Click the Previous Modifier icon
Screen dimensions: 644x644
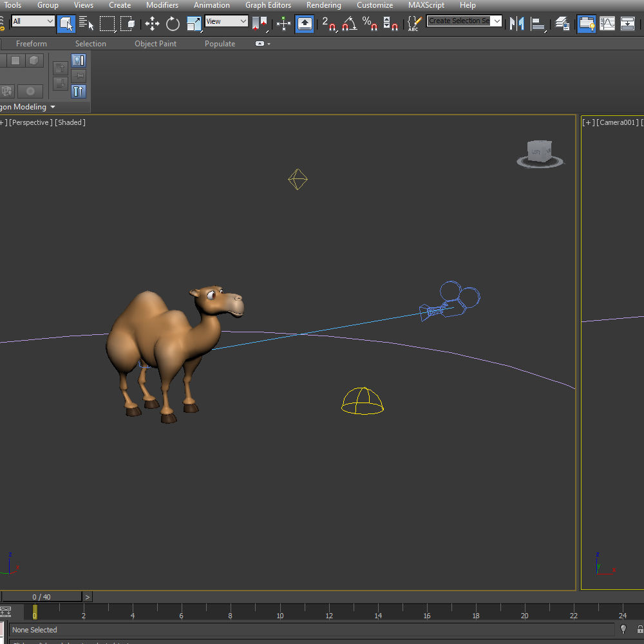(61, 68)
